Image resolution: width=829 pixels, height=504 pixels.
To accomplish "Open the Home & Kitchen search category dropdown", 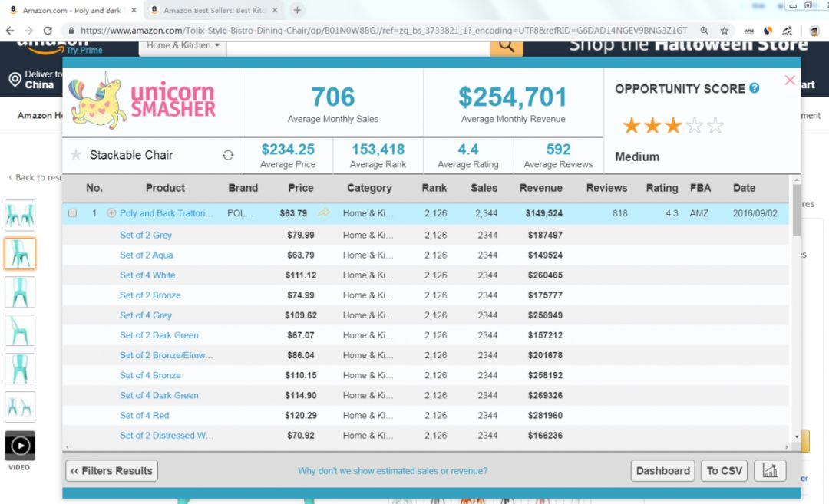I will [x=183, y=46].
